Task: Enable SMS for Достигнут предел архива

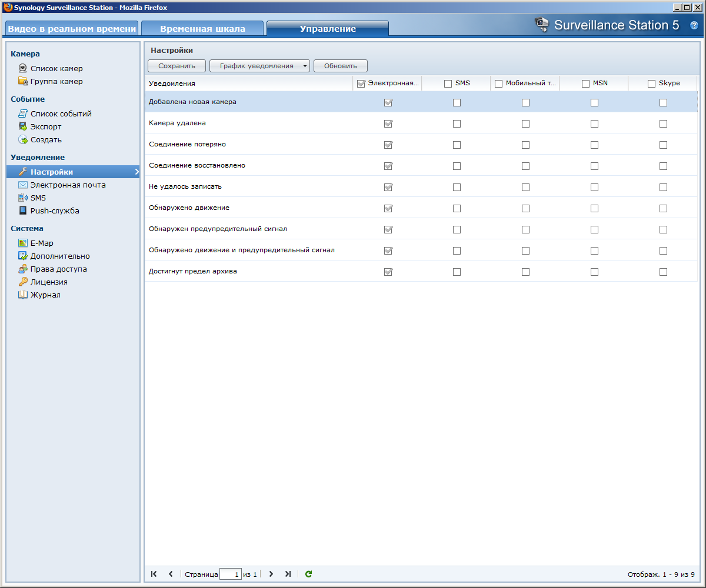Action: 457,272
